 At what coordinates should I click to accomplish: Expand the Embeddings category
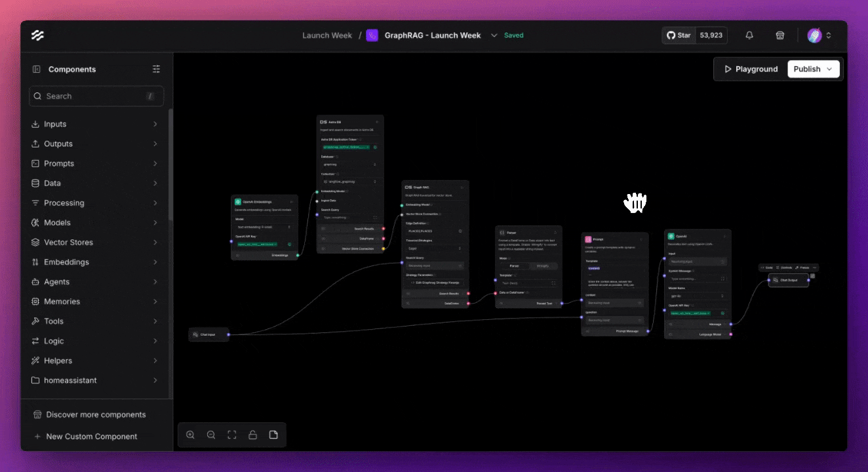[96, 262]
